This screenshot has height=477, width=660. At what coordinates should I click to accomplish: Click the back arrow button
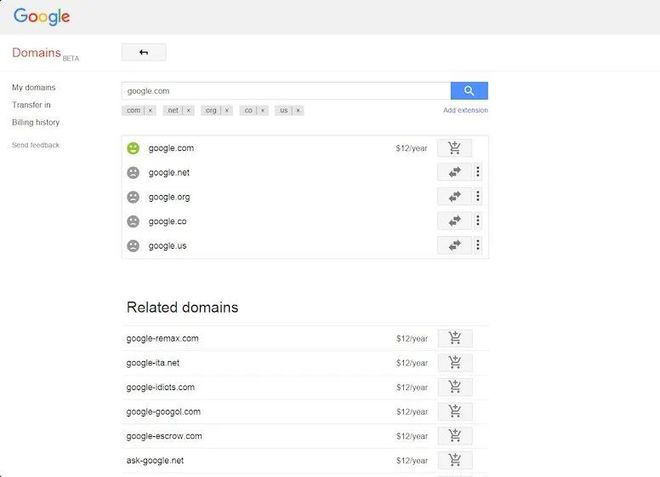click(x=144, y=52)
